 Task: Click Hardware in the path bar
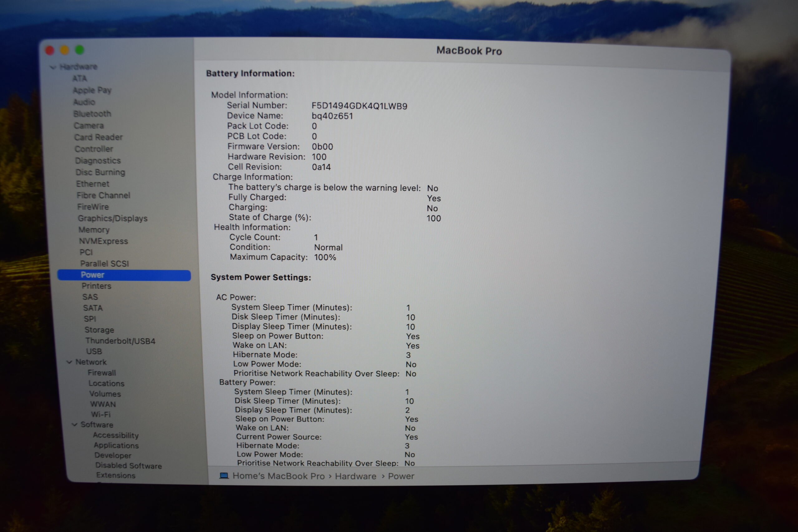point(356,476)
